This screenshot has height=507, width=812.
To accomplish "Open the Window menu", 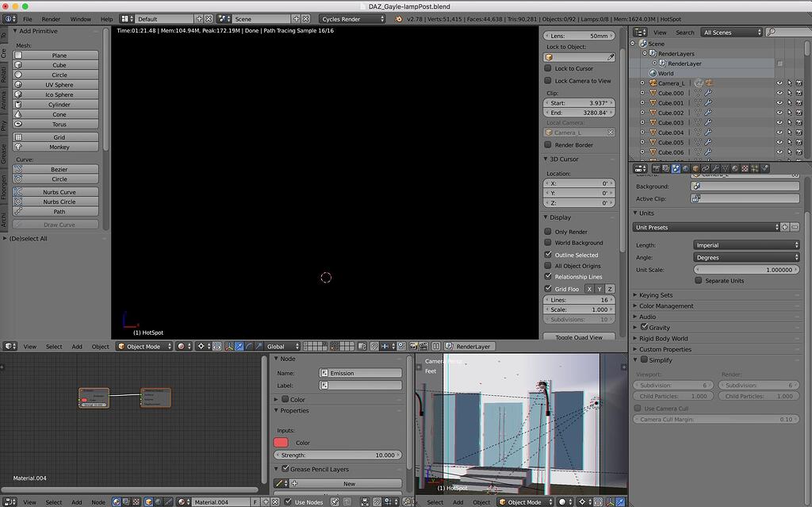I will pyautogui.click(x=81, y=19).
